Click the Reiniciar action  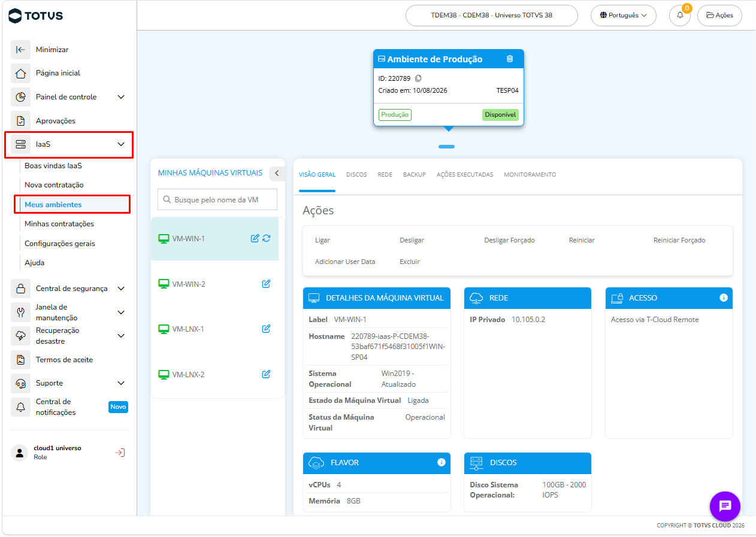click(x=582, y=240)
